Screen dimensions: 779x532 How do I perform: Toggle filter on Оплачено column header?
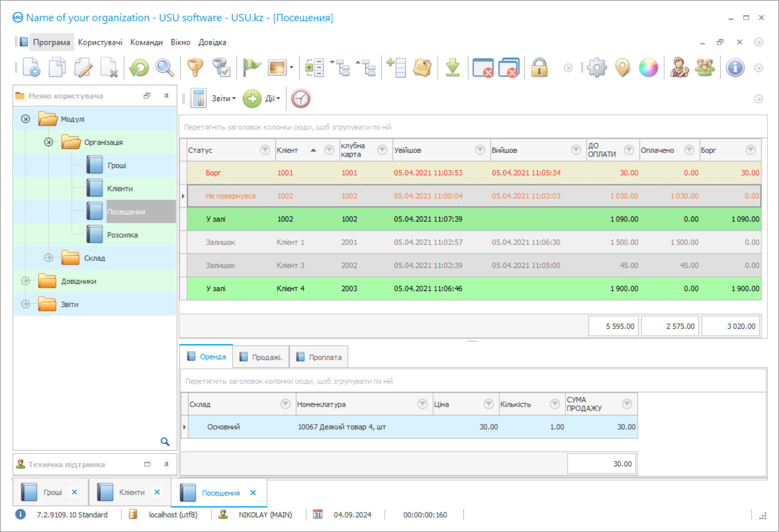tap(689, 150)
